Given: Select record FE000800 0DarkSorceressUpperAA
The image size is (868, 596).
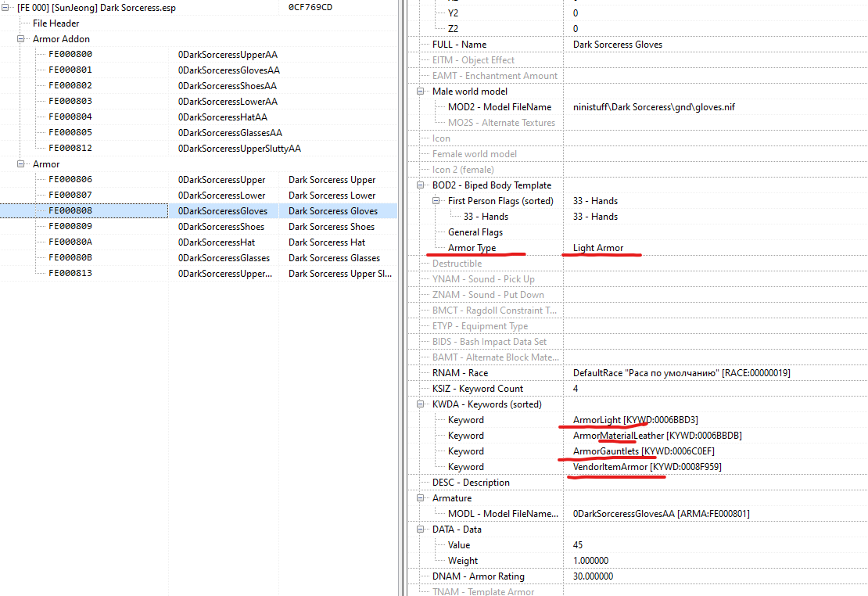Looking at the screenshot, I should [x=198, y=54].
